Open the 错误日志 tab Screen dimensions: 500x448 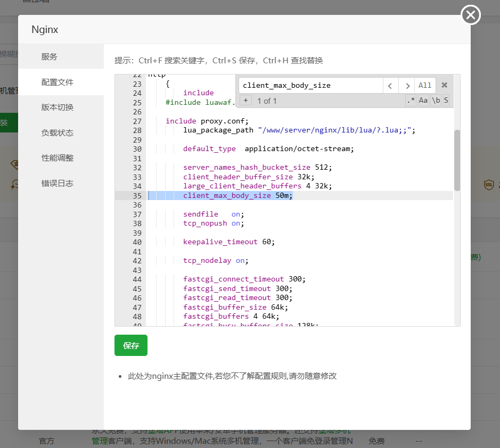pyautogui.click(x=61, y=183)
